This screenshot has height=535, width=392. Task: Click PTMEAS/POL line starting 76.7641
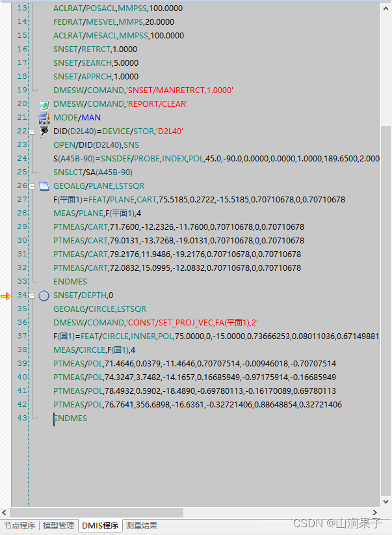point(198,404)
